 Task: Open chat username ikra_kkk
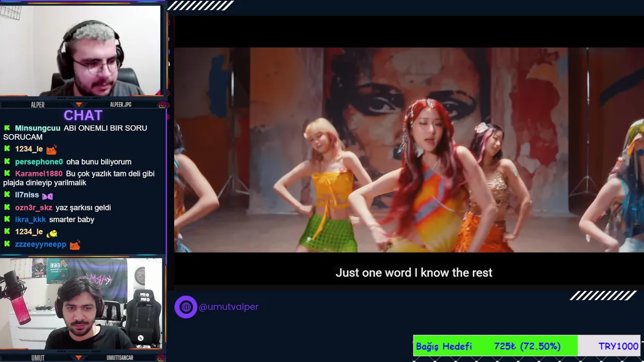(30, 219)
